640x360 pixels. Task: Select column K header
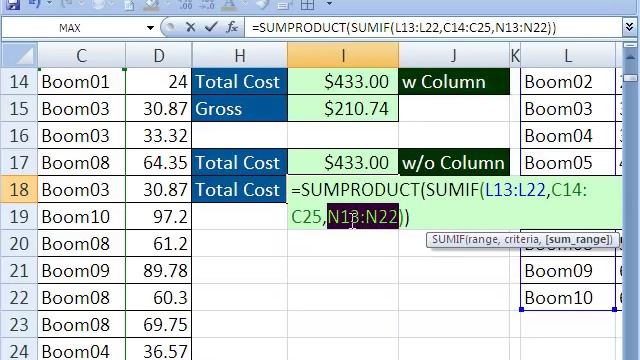pyautogui.click(x=515, y=56)
